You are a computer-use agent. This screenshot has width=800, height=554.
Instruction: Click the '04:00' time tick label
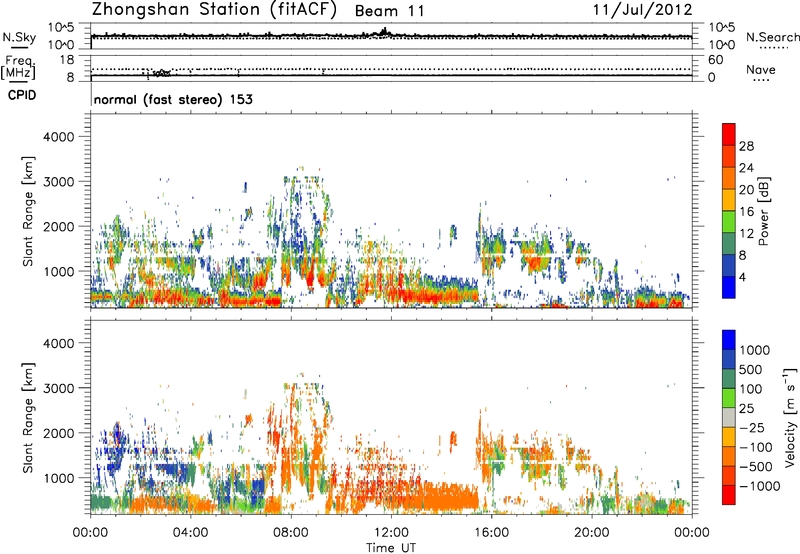(x=190, y=533)
